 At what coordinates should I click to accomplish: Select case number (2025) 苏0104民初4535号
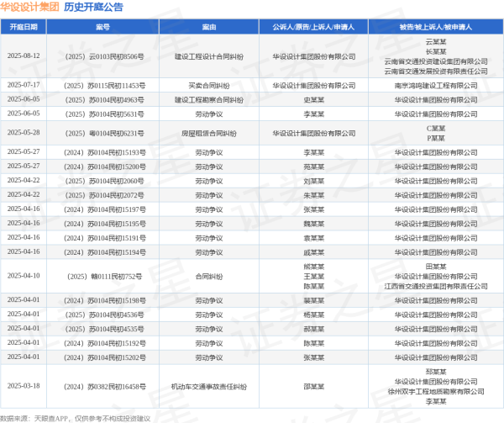point(104,329)
